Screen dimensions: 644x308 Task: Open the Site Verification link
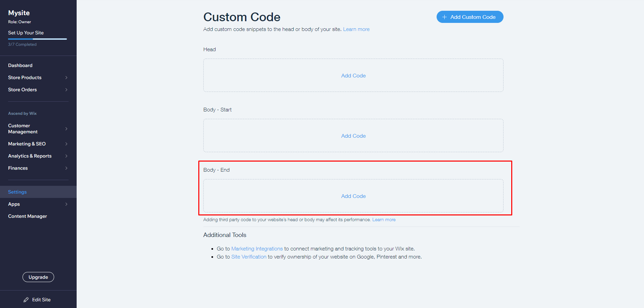248,256
